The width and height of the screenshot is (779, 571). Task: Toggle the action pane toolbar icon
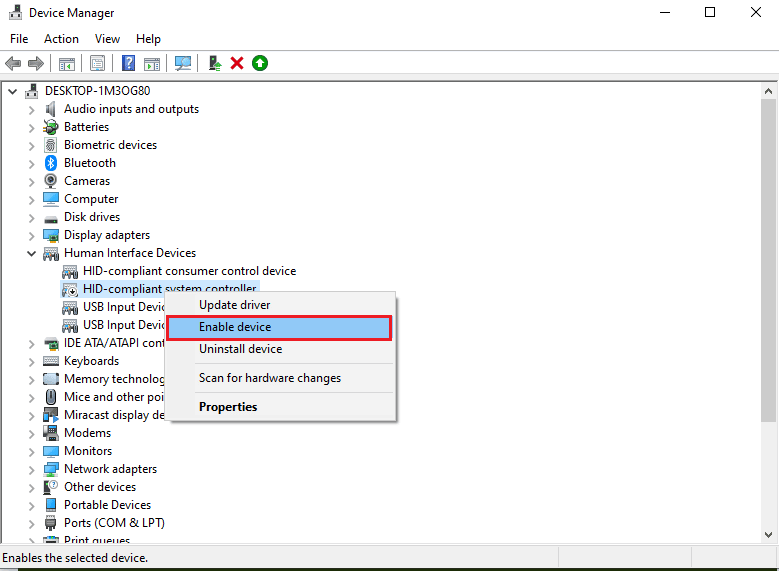pyautogui.click(x=152, y=64)
